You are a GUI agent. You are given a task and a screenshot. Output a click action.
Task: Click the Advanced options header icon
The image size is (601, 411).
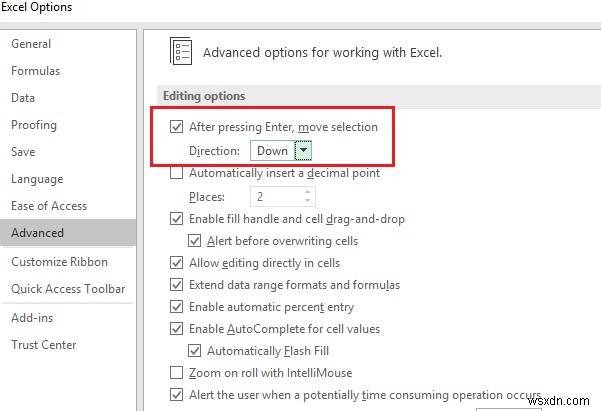[181, 52]
